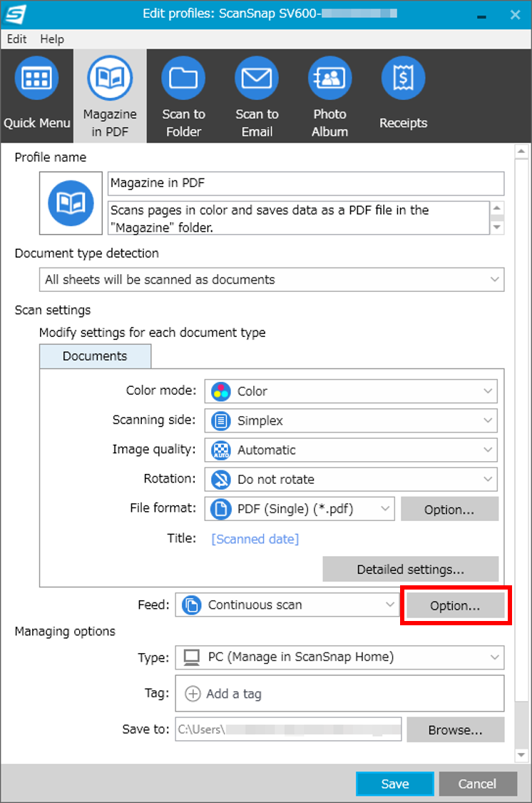The height and width of the screenshot is (803, 532).
Task: Open the Rotation dropdown
Action: (x=351, y=480)
